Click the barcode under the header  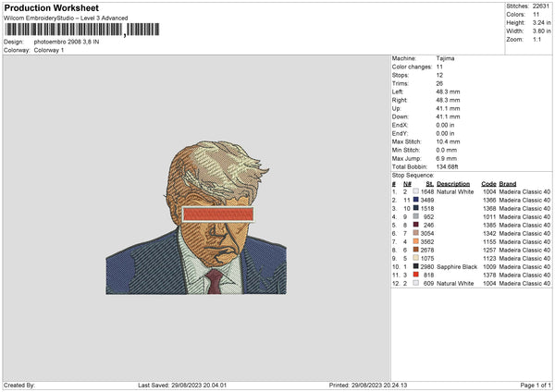click(82, 30)
